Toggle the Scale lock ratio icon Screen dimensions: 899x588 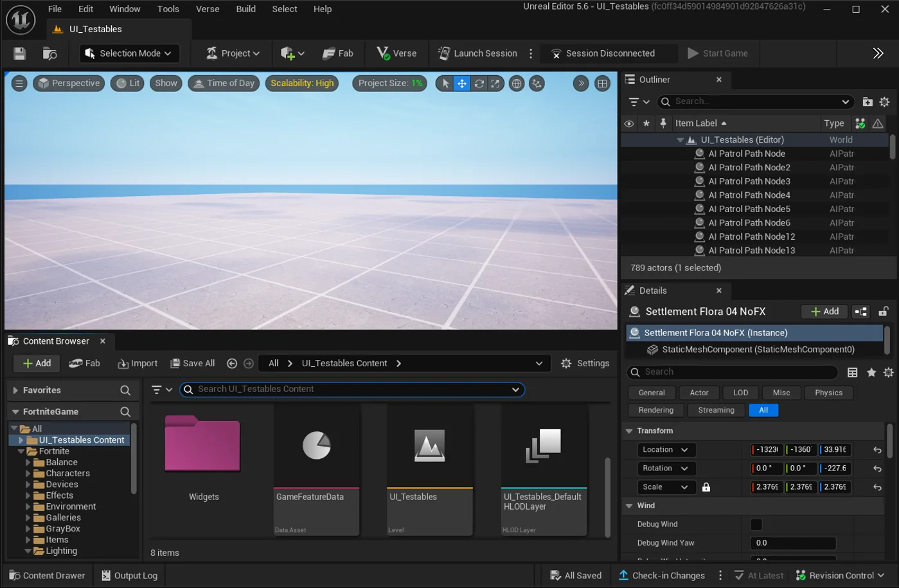pyautogui.click(x=706, y=487)
